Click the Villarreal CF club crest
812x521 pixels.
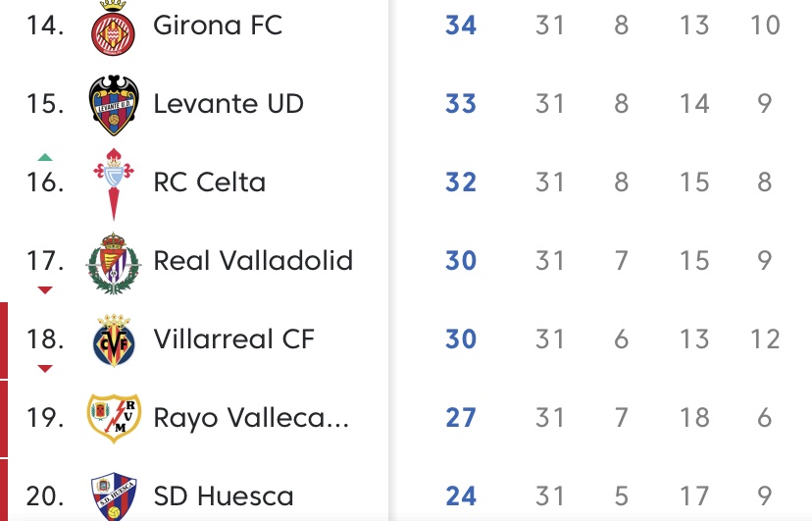point(115,340)
